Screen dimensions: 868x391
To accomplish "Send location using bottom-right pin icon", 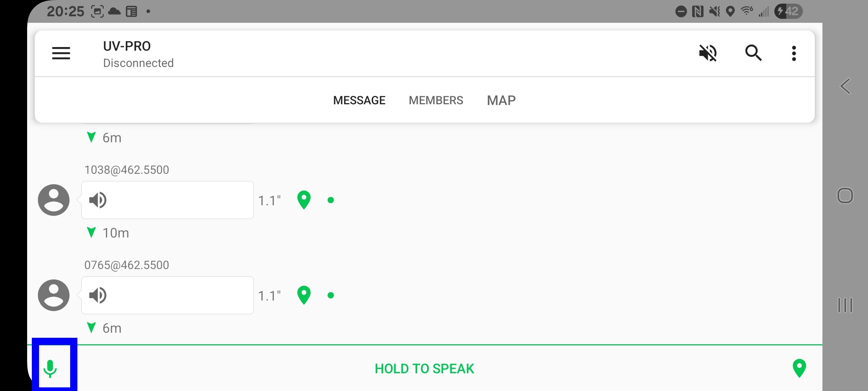I will click(x=799, y=368).
